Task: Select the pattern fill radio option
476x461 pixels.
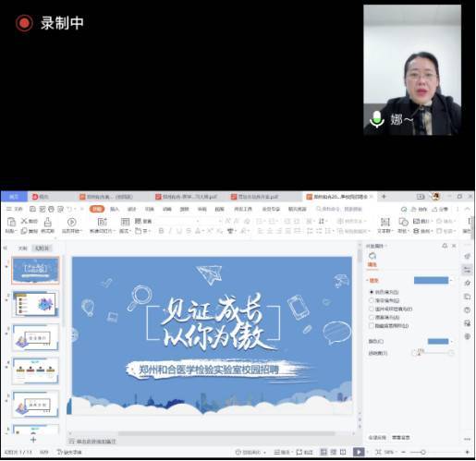Action: (372, 317)
